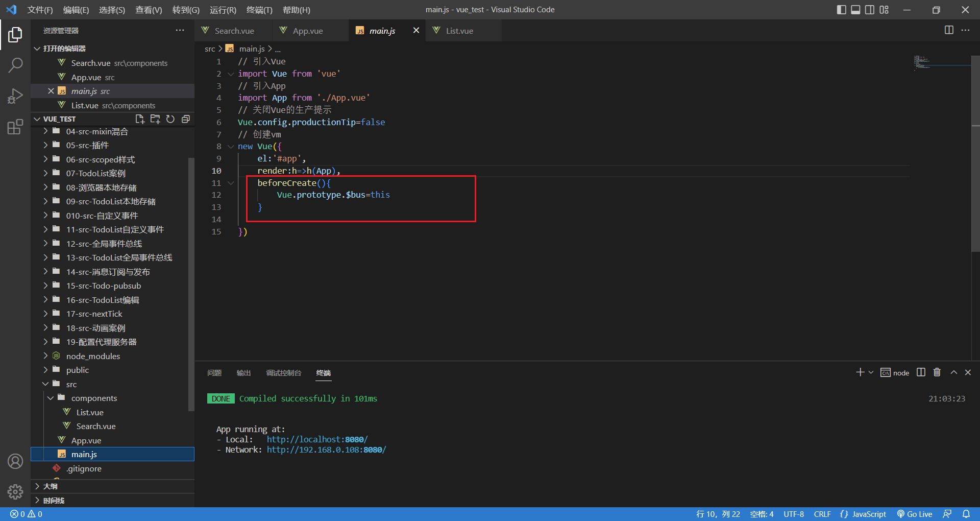Expand the 07-TodoList案例 folder
Screen dimensions: 980x521
95,174
